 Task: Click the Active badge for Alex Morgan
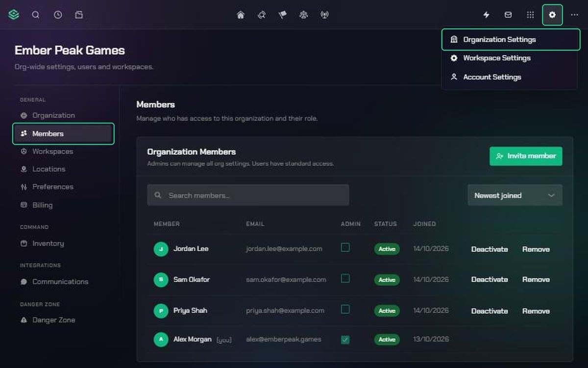[x=387, y=340]
